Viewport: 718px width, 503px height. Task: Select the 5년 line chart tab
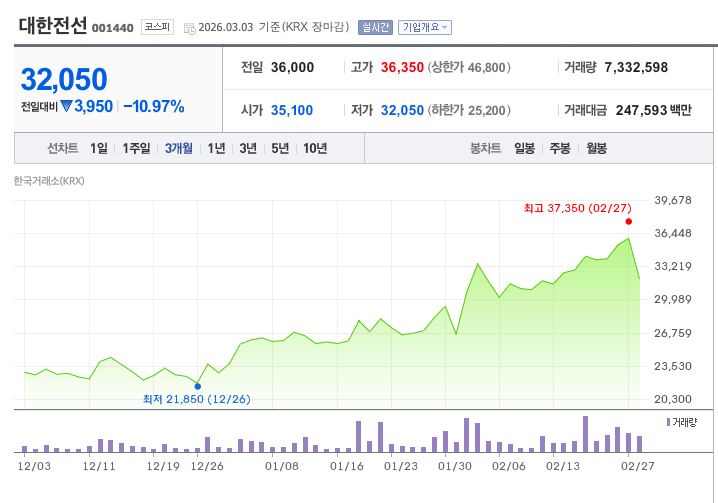(280, 148)
